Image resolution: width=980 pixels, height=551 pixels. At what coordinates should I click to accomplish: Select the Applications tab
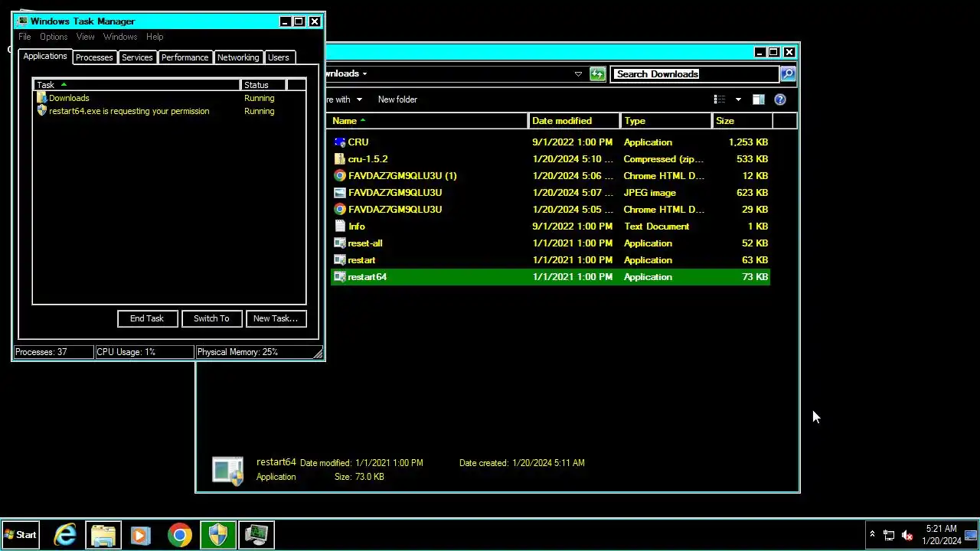(x=45, y=57)
